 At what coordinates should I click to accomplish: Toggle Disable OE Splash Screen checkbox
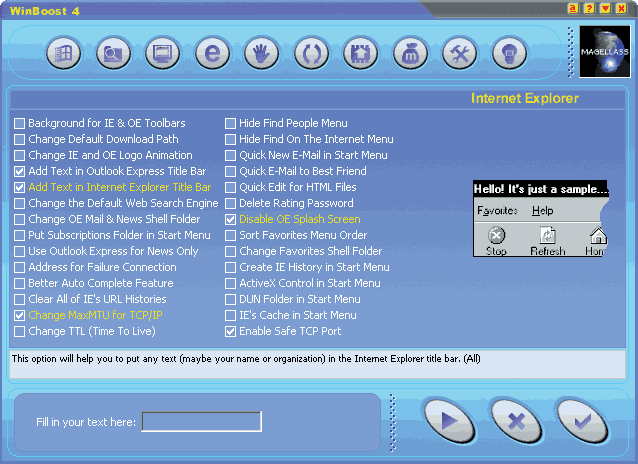coord(231,220)
